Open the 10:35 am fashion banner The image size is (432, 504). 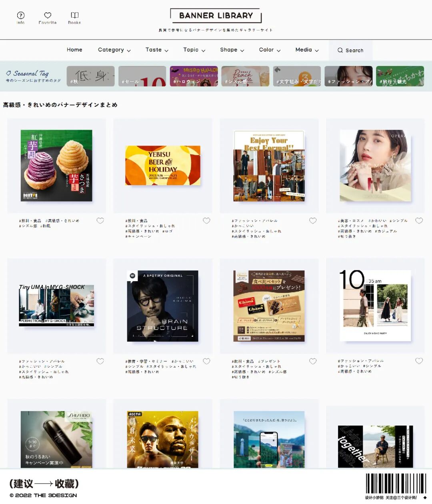click(x=375, y=306)
